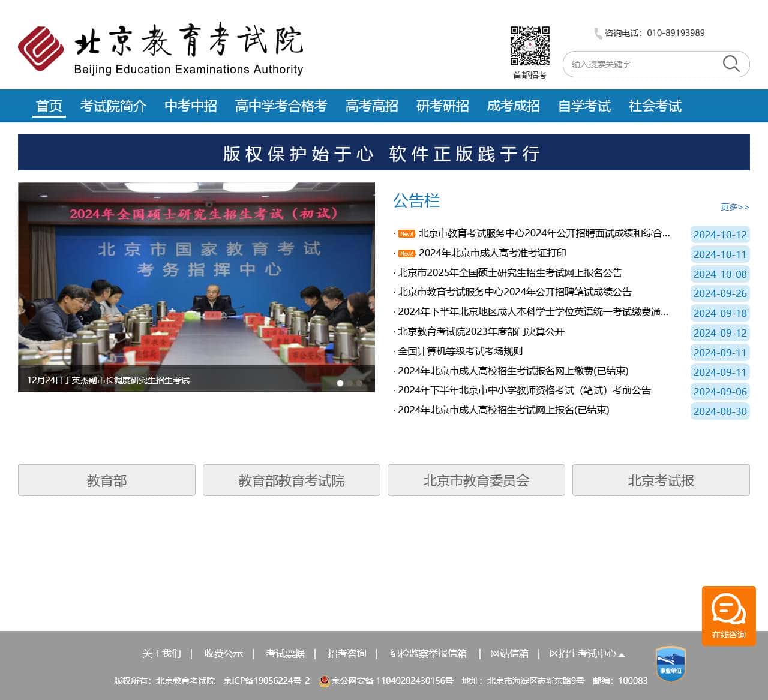Open 2024年公开招聘笔试成绩公告 link
The width and height of the screenshot is (768, 700).
515,292
